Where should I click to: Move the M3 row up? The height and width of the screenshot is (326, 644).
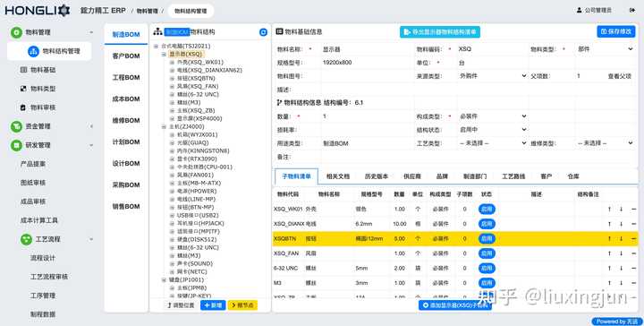point(609,283)
